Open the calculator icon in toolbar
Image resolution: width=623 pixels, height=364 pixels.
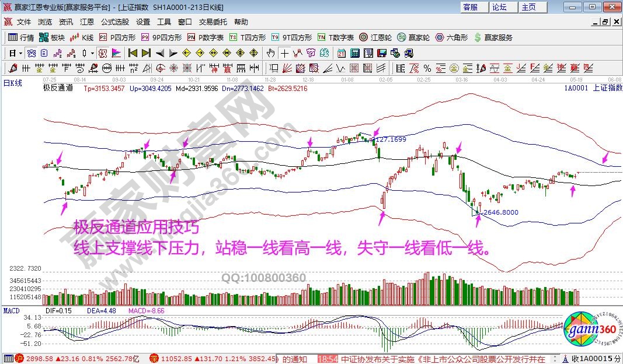pos(355,53)
